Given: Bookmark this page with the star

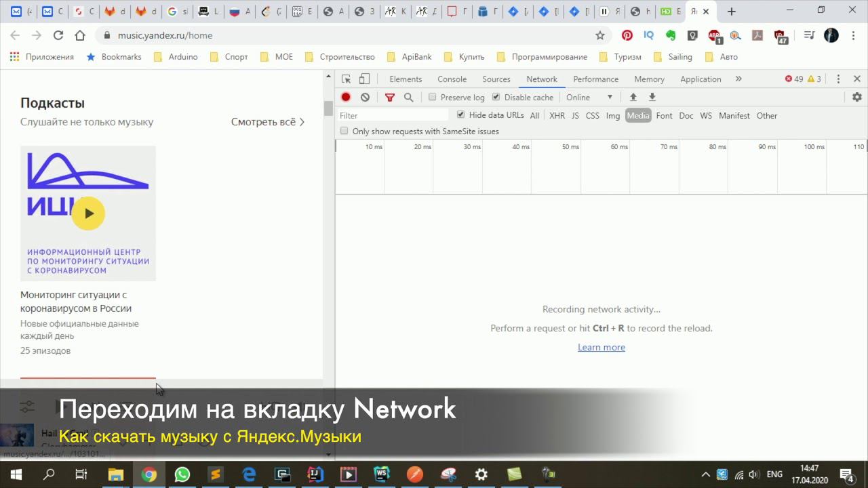Looking at the screenshot, I should [x=600, y=35].
